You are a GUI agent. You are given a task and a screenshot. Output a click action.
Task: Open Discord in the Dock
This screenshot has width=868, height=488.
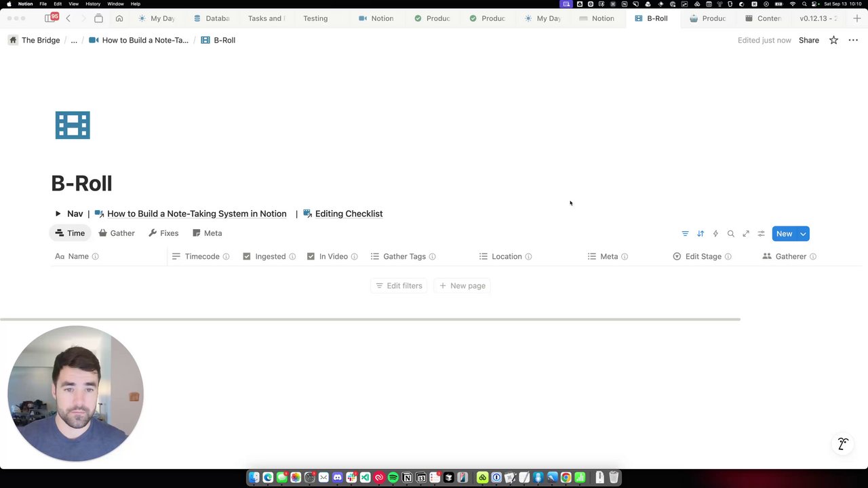pos(337,478)
